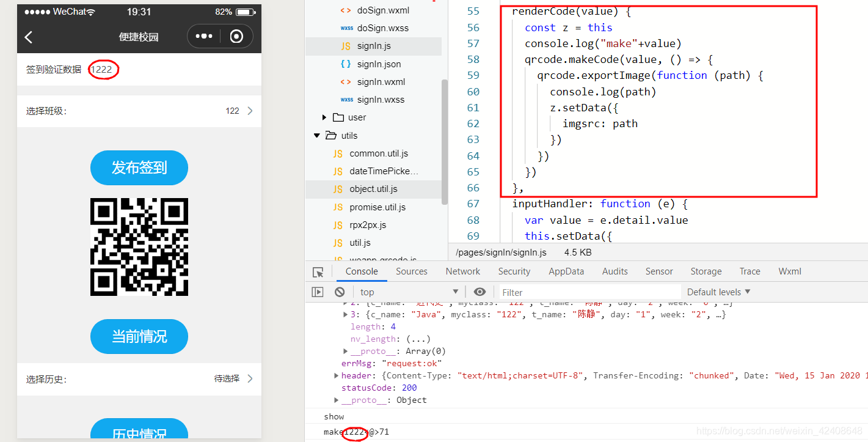This screenshot has width=868, height=442.
Task: Tap the generated QR code image
Action: coord(139,247)
